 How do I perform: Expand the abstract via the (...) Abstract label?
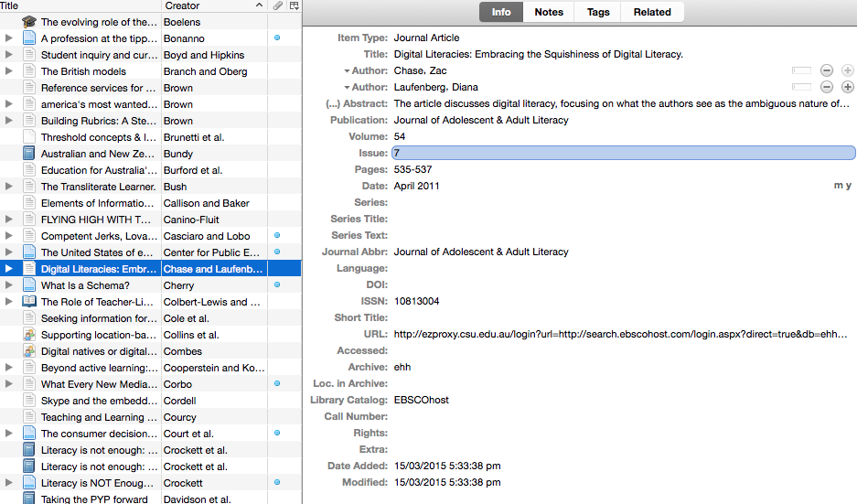point(358,103)
